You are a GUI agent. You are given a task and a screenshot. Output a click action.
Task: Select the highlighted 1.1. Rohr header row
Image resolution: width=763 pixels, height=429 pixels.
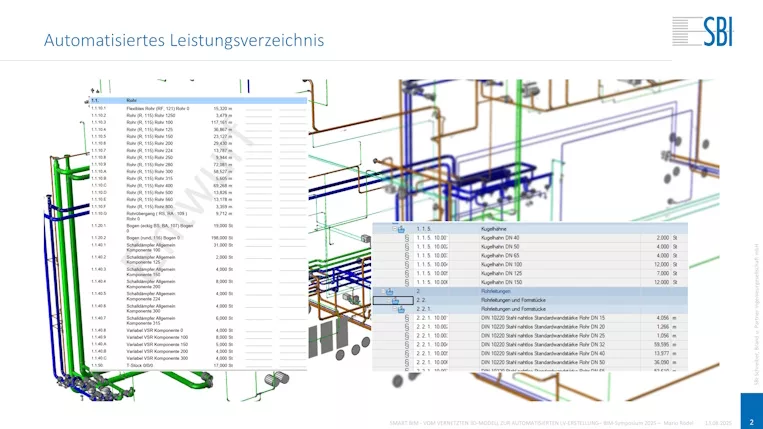[x=199, y=101]
